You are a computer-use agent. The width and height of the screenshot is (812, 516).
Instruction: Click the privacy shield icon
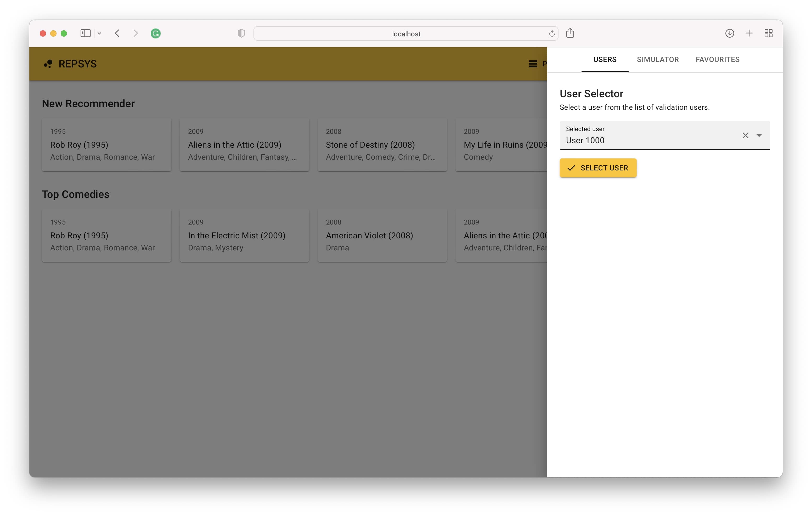(241, 33)
